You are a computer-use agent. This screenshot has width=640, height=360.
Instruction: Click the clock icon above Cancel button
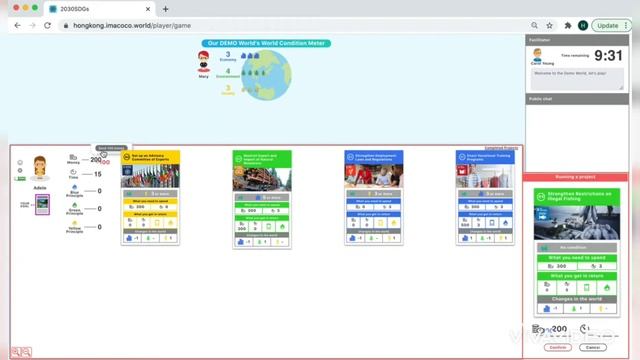pos(584,329)
